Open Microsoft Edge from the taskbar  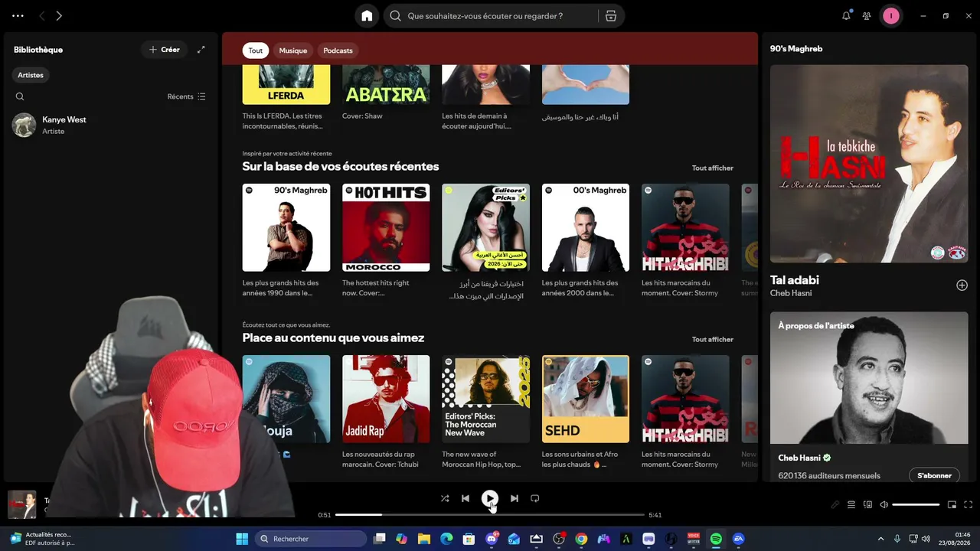pyautogui.click(x=446, y=539)
